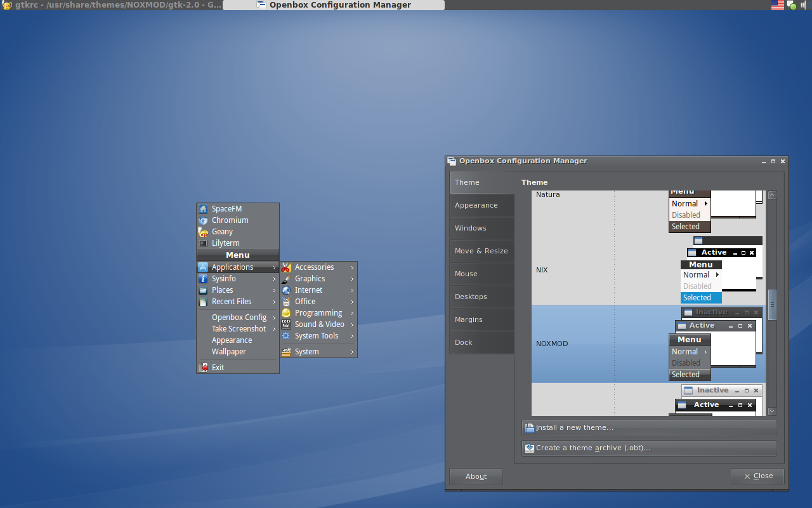Click Create a theme archive button

pyautogui.click(x=649, y=448)
